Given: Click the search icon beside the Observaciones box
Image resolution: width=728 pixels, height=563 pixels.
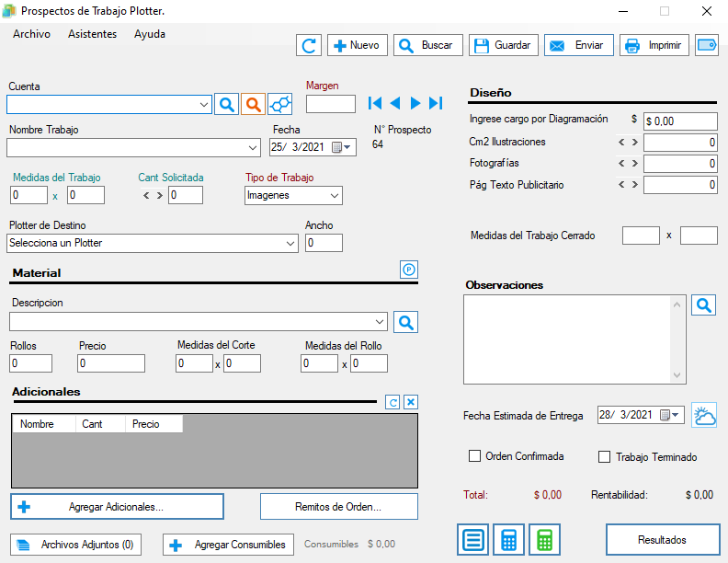Looking at the screenshot, I should (704, 305).
